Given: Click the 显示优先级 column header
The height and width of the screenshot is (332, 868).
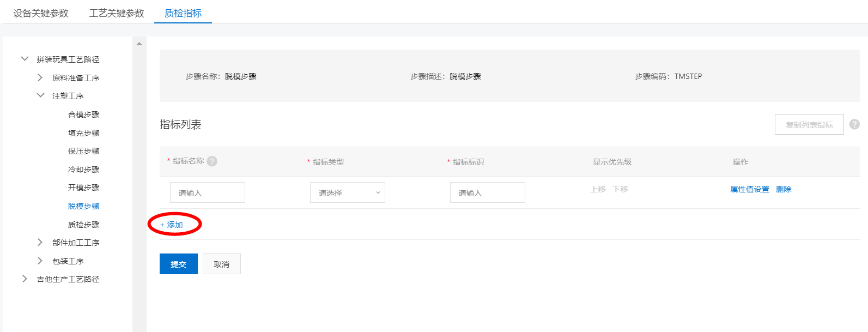Looking at the screenshot, I should pos(612,162).
